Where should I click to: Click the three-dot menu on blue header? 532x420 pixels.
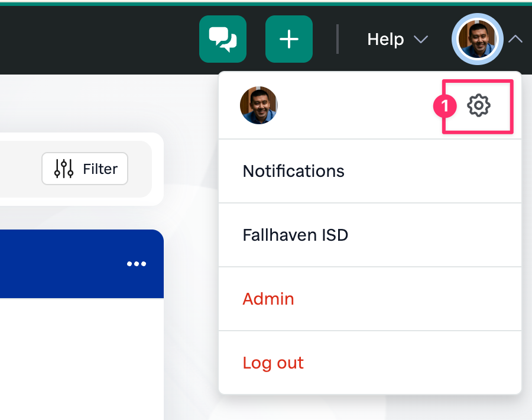[x=137, y=264]
